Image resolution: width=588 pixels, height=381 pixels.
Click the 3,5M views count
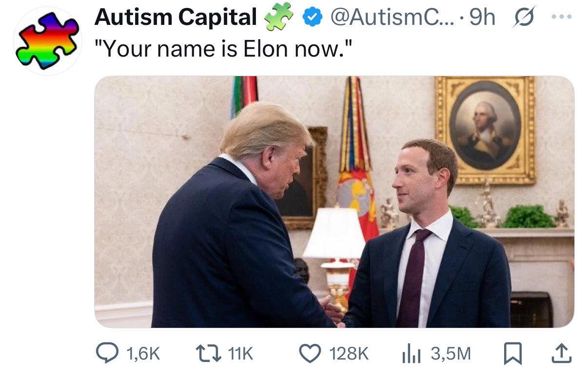451,354
